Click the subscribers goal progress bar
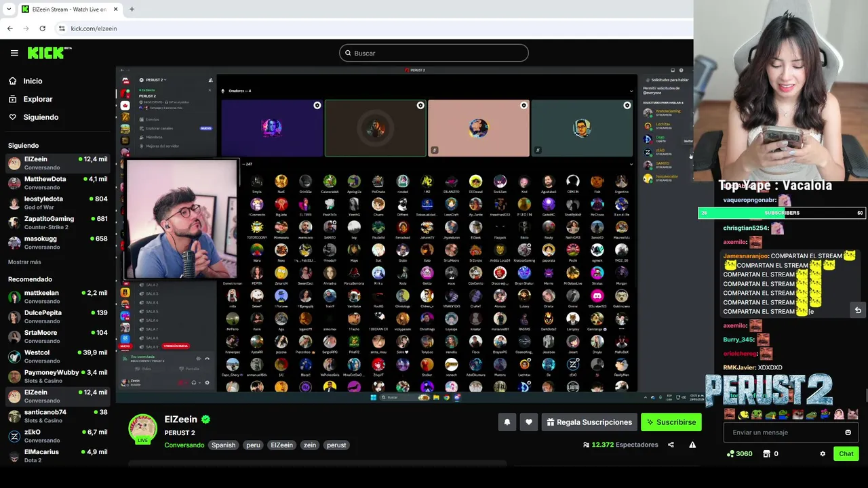Viewport: 868px width, 488px height. point(782,213)
